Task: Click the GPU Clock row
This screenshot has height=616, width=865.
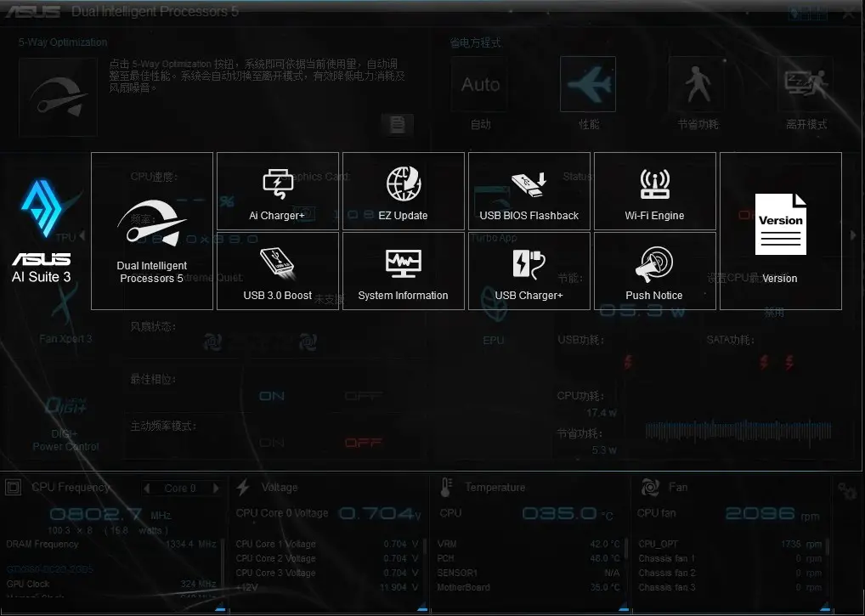Action: 110,584
